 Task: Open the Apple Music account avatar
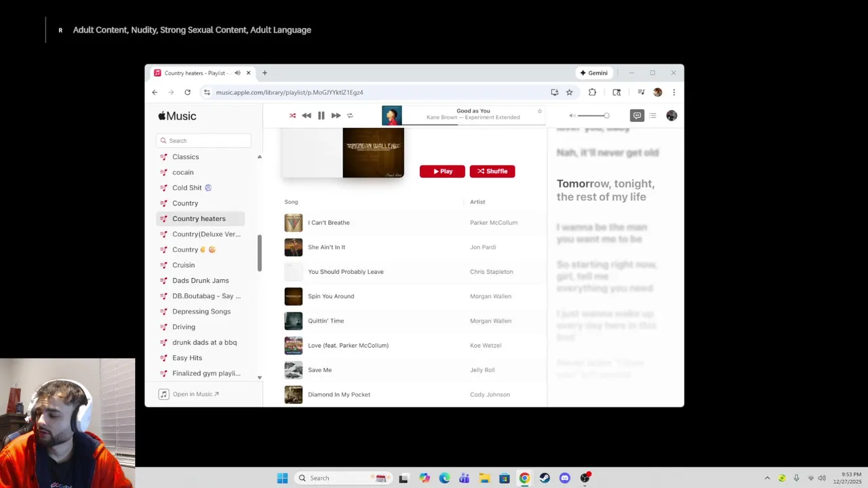click(x=671, y=116)
